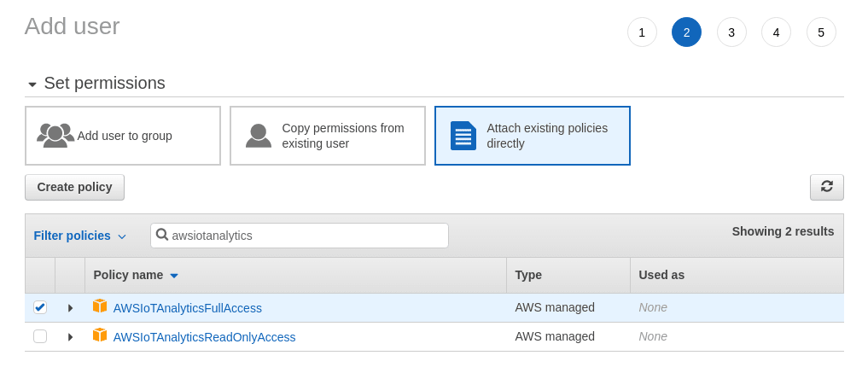The height and width of the screenshot is (373, 868).
Task: Click the search magnifier icon in filter
Action: click(162, 235)
